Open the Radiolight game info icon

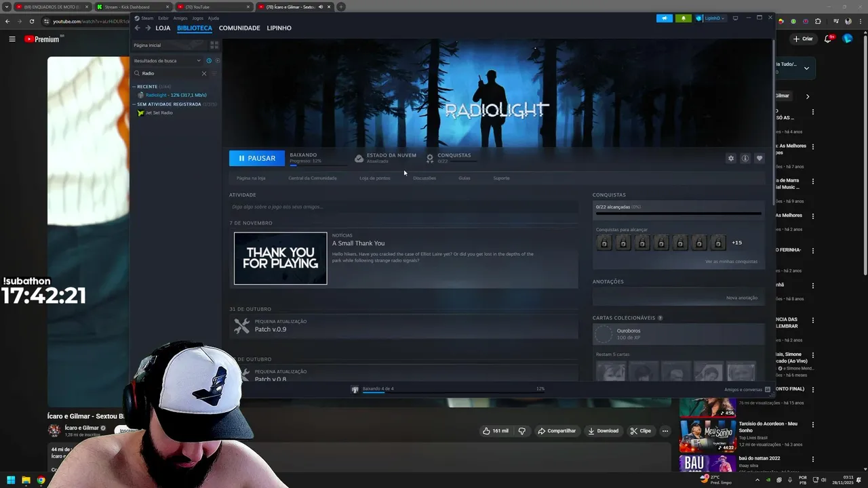click(x=745, y=158)
